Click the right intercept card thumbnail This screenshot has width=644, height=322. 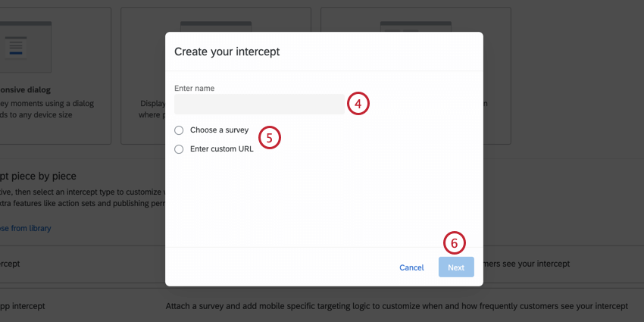pyautogui.click(x=416, y=27)
